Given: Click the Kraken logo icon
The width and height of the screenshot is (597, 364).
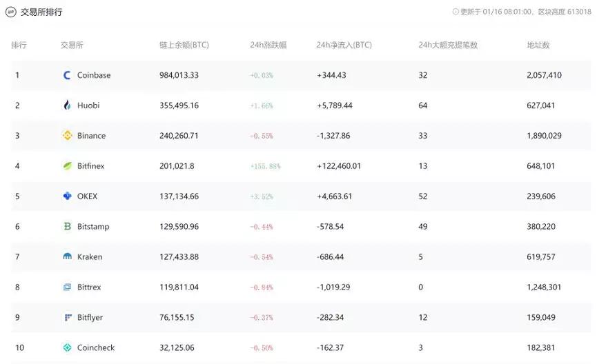Looking at the screenshot, I should 68,256.
